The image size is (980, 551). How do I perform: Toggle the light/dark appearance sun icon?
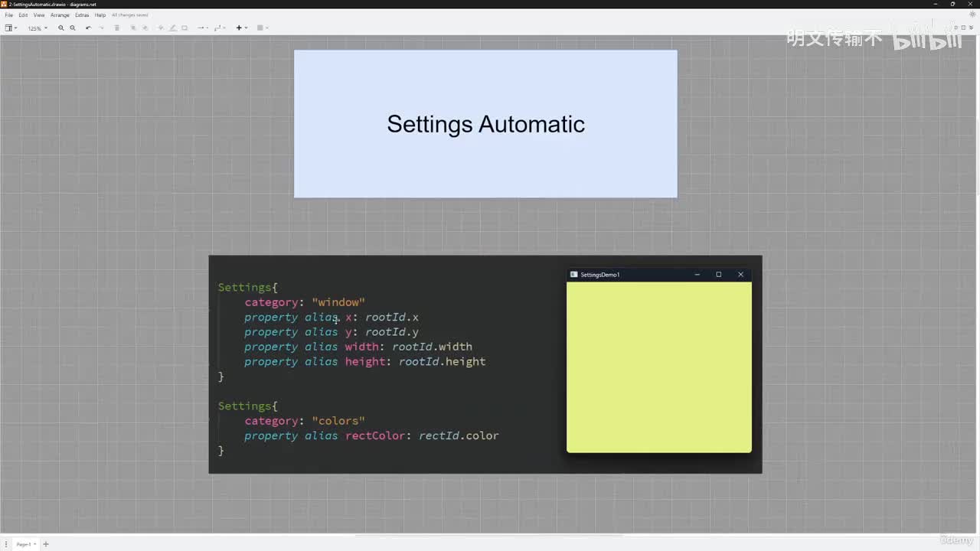tap(972, 15)
